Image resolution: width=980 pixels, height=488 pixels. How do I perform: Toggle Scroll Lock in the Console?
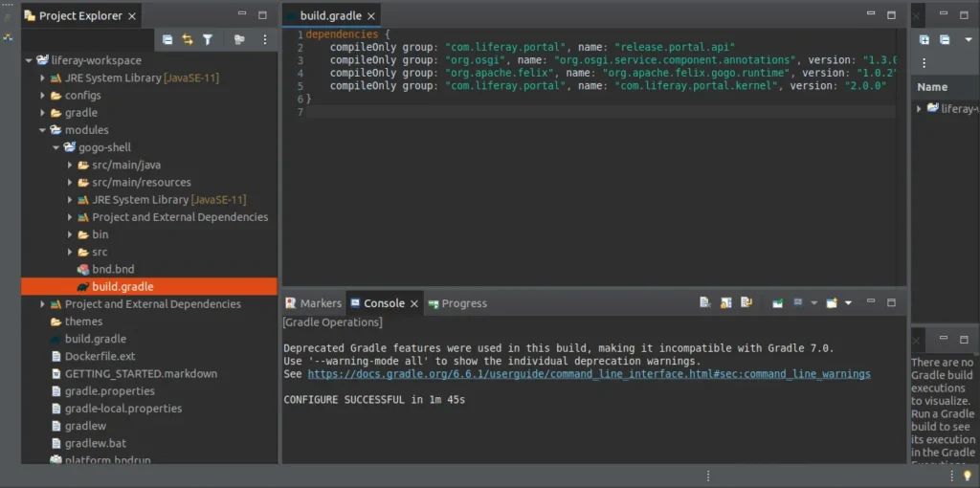click(725, 302)
